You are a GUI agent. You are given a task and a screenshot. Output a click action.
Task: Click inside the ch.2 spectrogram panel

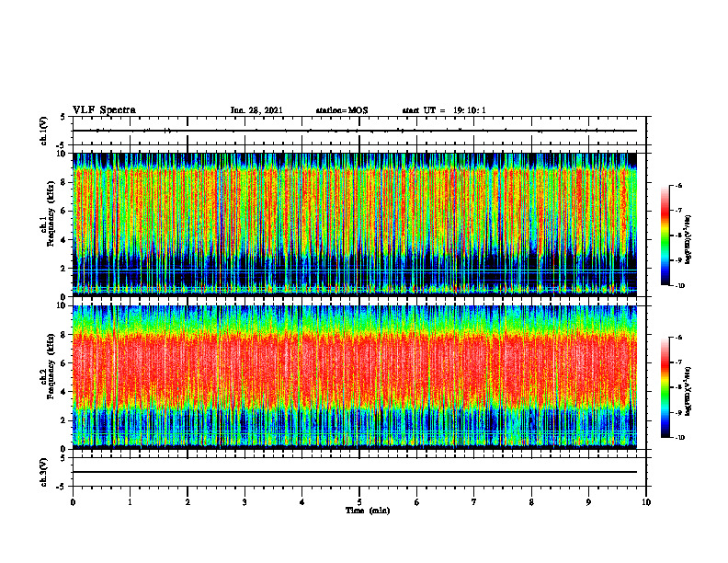pyautogui.click(x=355, y=377)
